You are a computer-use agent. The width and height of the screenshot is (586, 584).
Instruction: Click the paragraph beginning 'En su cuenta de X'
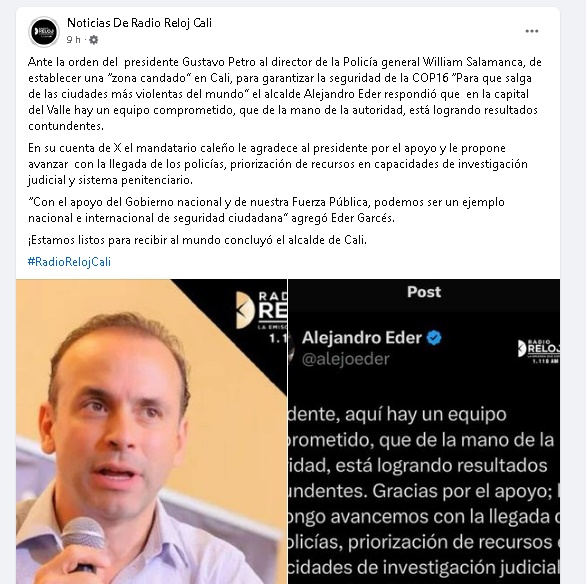click(x=278, y=164)
